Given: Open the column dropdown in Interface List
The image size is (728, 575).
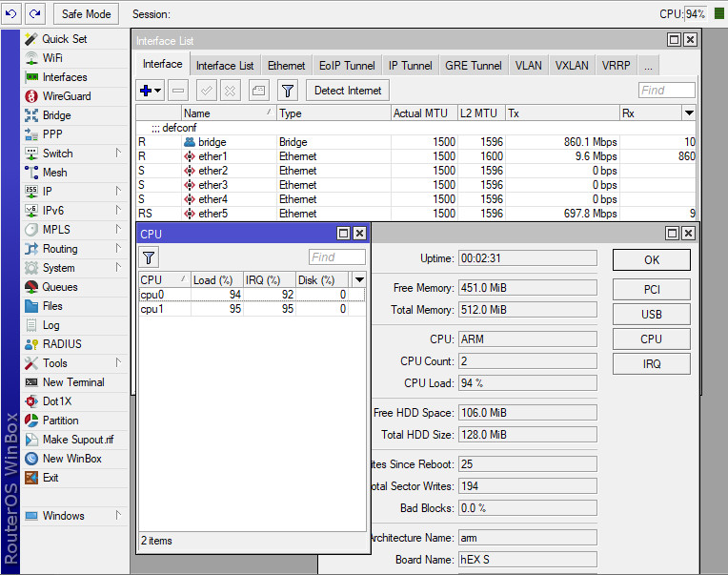Looking at the screenshot, I should coord(689,113).
